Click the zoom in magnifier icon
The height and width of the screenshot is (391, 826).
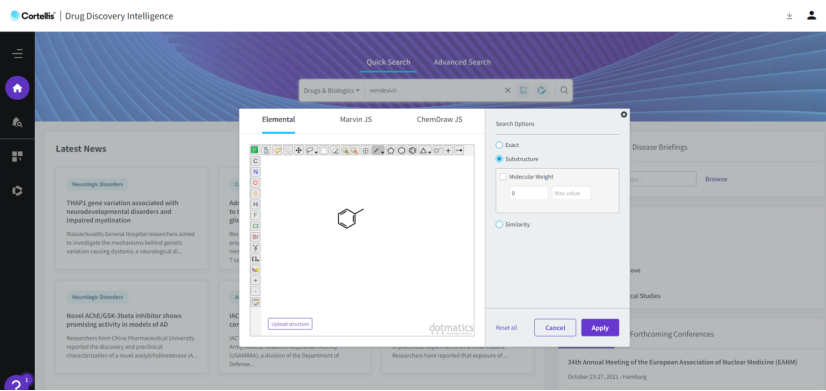(x=346, y=150)
